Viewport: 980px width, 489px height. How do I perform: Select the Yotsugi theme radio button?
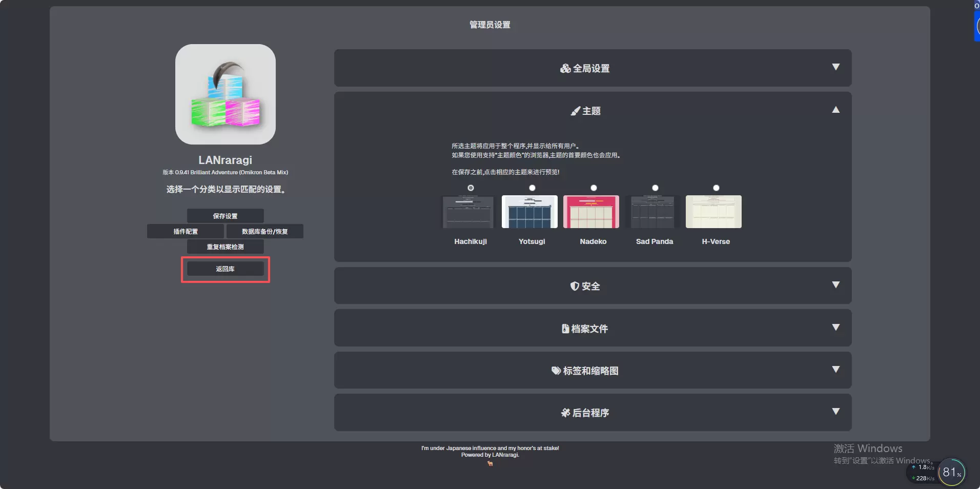(532, 188)
